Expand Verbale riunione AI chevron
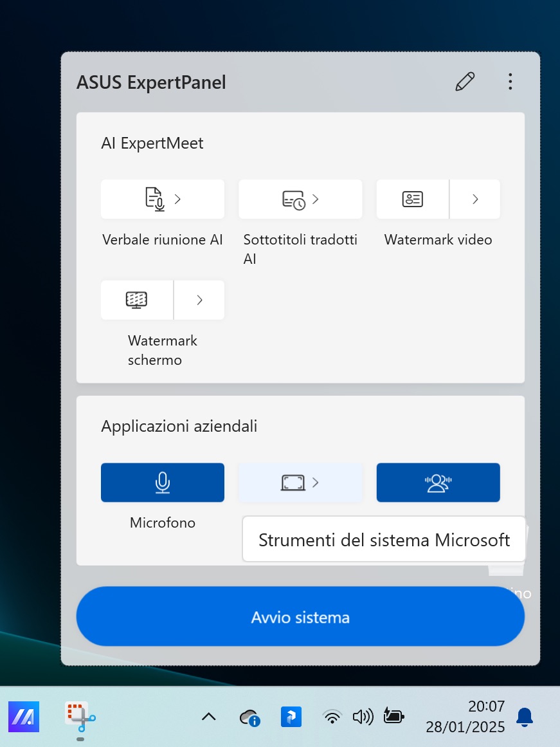 pyautogui.click(x=177, y=199)
